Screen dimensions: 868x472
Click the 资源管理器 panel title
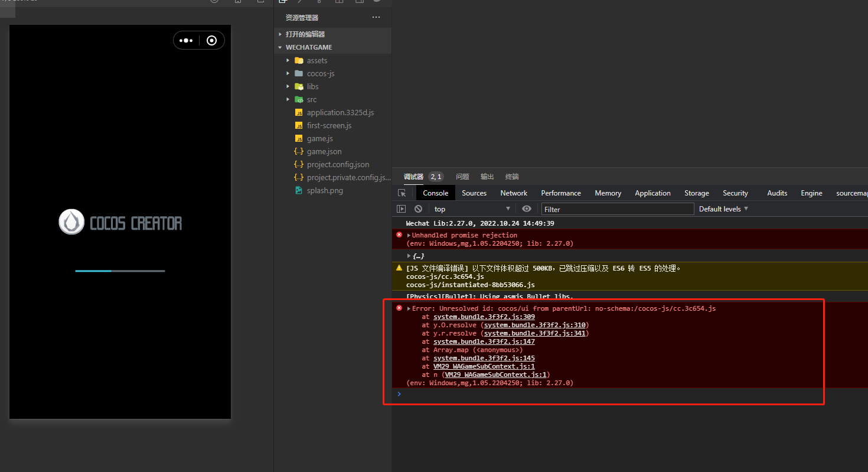point(302,18)
